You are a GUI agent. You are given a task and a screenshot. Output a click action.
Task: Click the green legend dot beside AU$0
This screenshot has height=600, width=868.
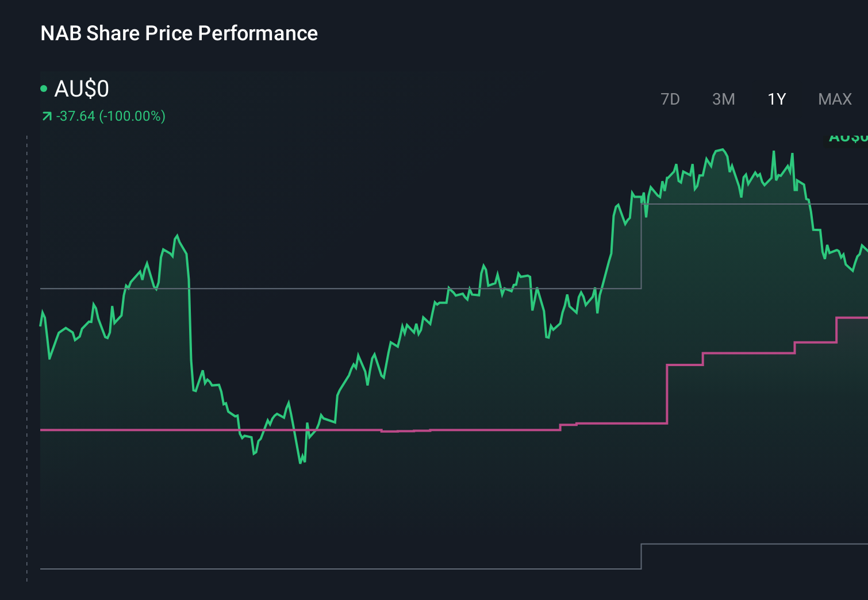44,88
